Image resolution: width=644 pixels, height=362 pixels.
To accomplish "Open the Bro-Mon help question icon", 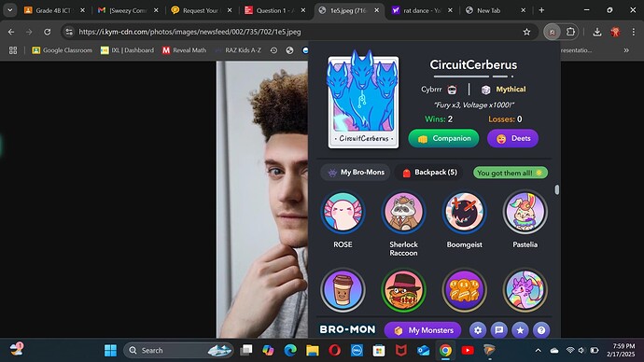I will tap(541, 330).
